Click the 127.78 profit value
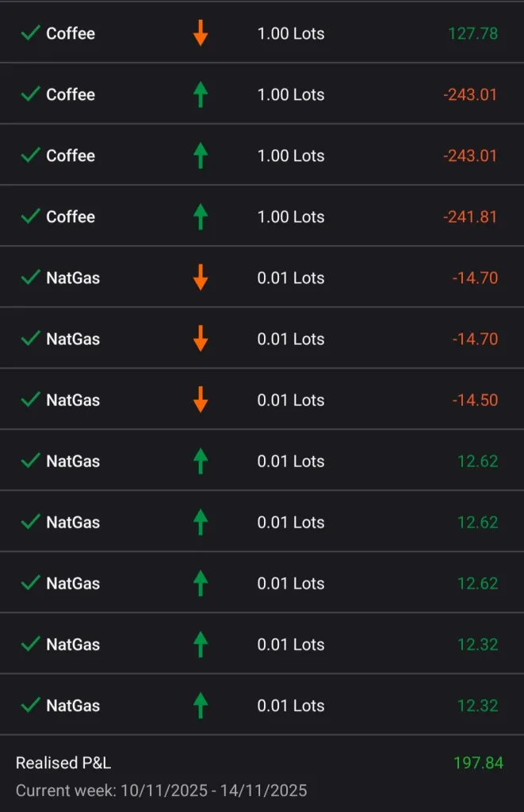524x812 pixels. coord(473,33)
